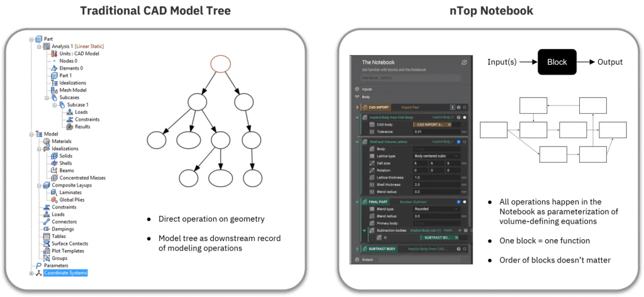Select the Nodes 0 dot icon
This screenshot has width=644, height=297.
pyautogui.click(x=54, y=61)
